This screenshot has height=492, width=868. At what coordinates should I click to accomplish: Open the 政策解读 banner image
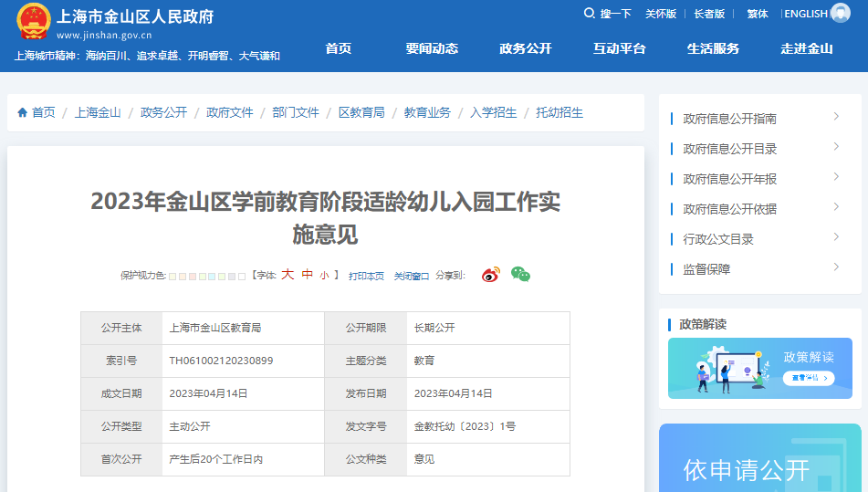pos(759,368)
